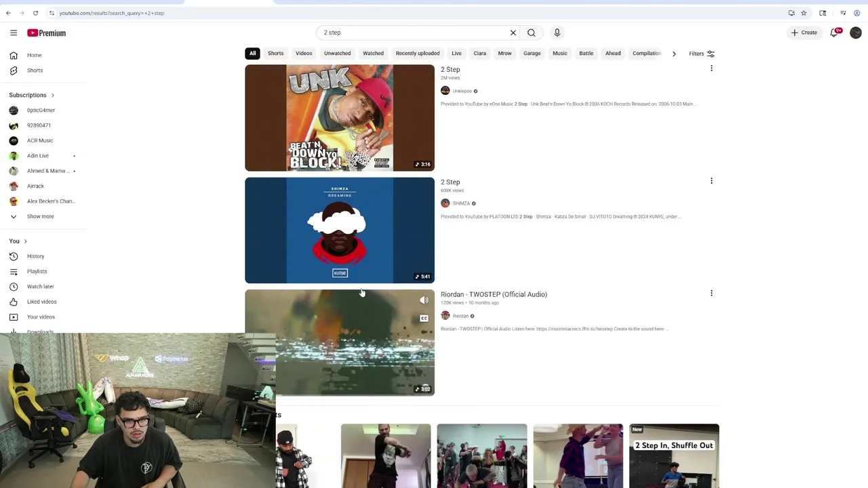Toggle captions on Riordan preview
Viewport: 868px width, 488px height.
point(424,319)
